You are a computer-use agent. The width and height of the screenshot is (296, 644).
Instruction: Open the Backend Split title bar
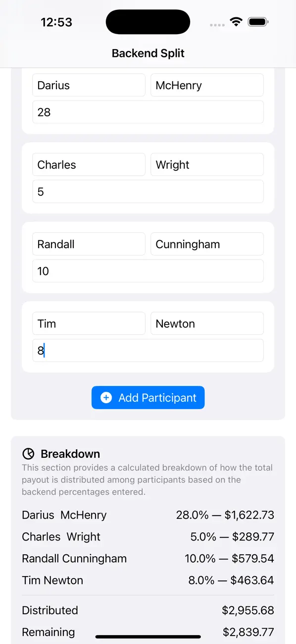148,53
